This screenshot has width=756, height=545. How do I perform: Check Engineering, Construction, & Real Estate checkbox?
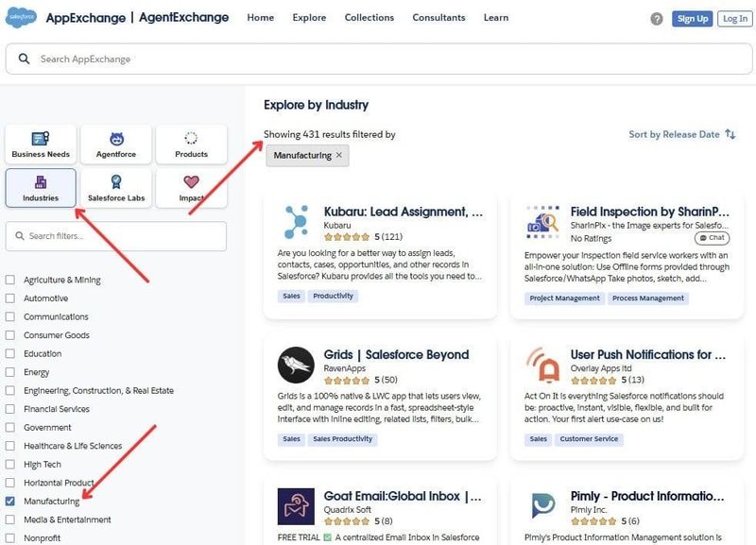[10, 390]
